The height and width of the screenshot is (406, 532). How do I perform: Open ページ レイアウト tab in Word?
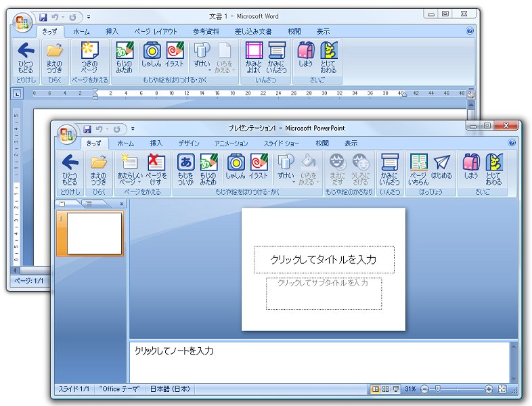pyautogui.click(x=156, y=32)
